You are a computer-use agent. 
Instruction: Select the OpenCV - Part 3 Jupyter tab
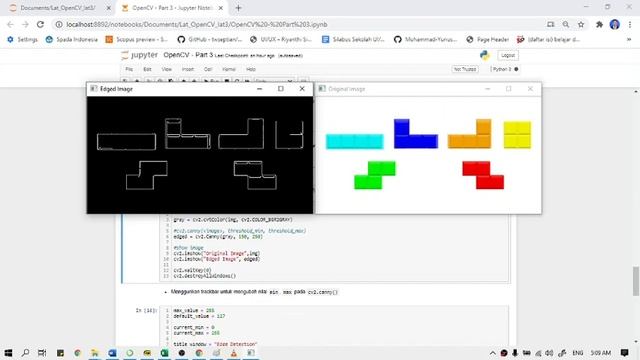tap(172, 8)
